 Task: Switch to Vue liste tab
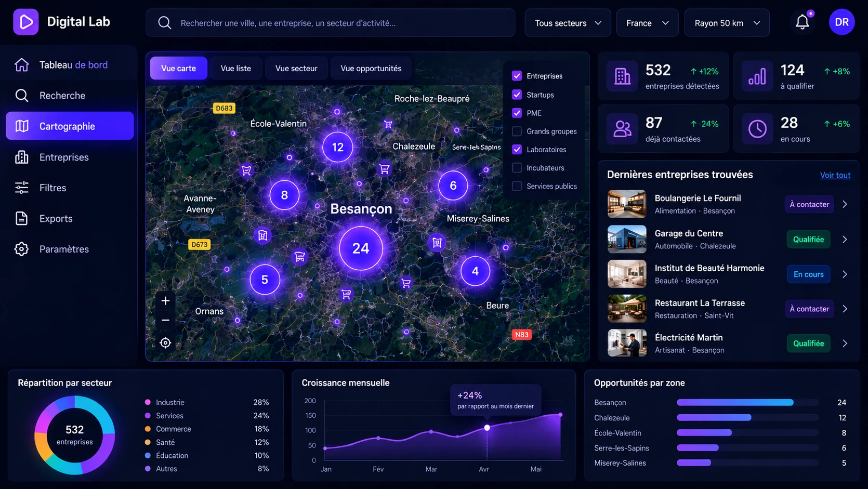click(x=236, y=68)
